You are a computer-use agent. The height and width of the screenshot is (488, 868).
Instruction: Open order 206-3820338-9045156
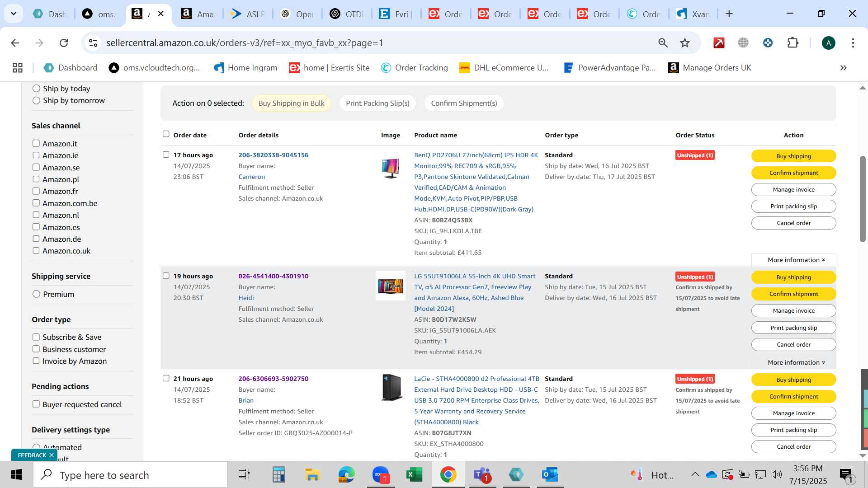pos(273,155)
